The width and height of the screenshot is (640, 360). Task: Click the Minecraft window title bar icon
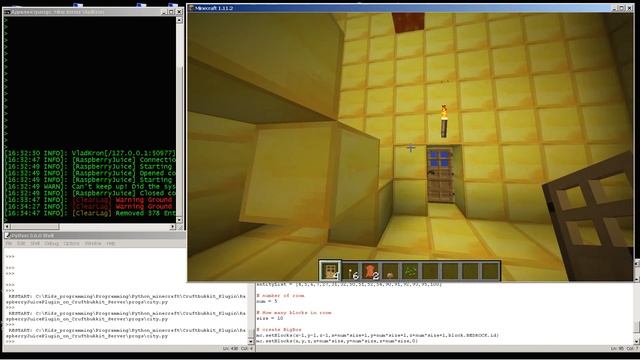(x=191, y=8)
